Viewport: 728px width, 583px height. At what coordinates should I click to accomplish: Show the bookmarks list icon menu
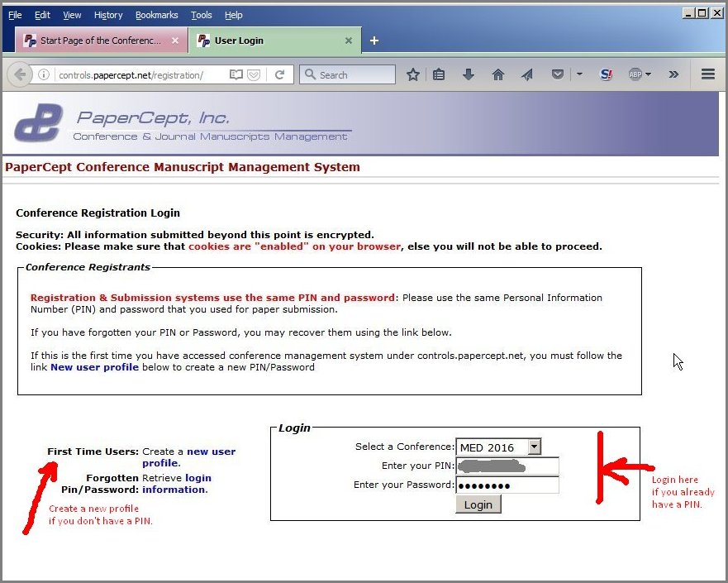tap(439, 74)
